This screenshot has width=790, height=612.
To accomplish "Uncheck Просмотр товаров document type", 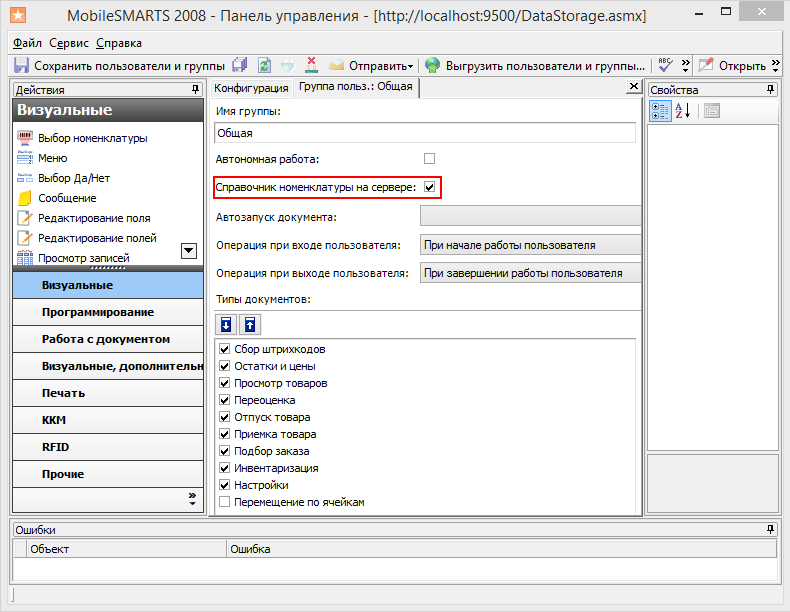I will click(225, 383).
